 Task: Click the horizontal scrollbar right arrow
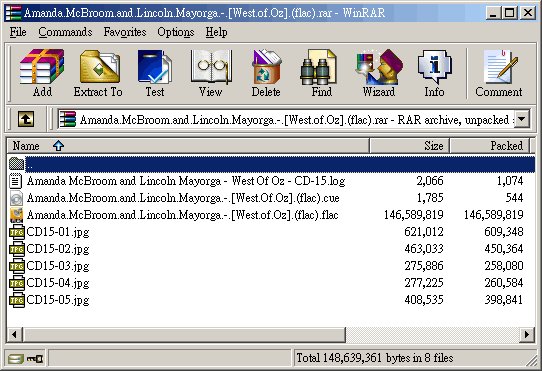pyautogui.click(x=527, y=334)
